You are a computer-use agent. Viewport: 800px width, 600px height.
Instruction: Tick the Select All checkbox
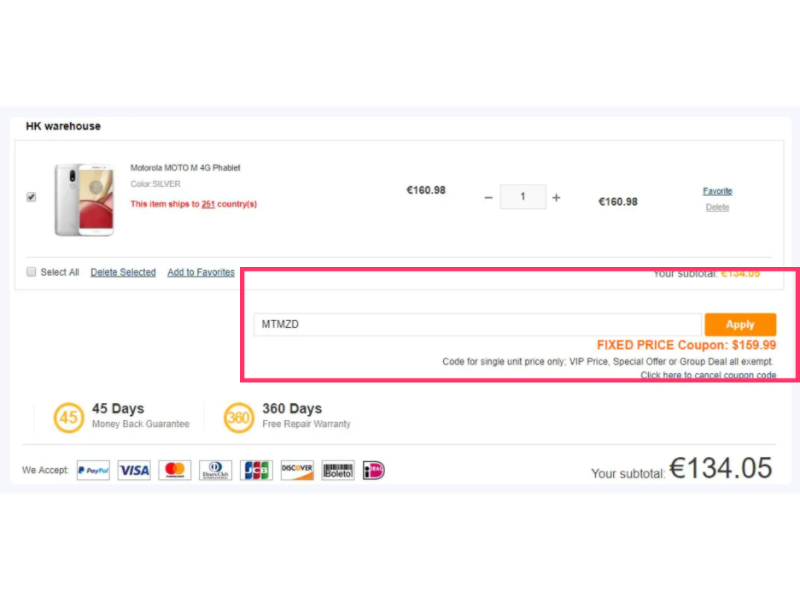point(31,272)
